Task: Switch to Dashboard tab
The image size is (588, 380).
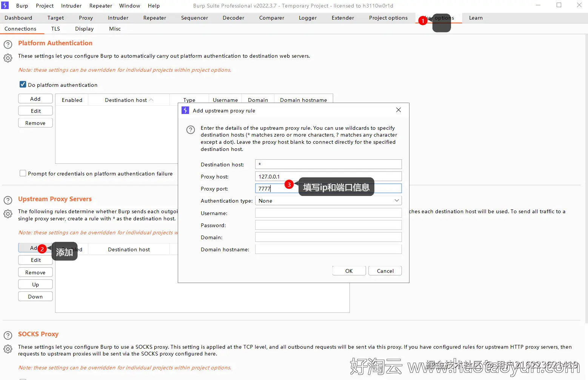Action: point(18,18)
